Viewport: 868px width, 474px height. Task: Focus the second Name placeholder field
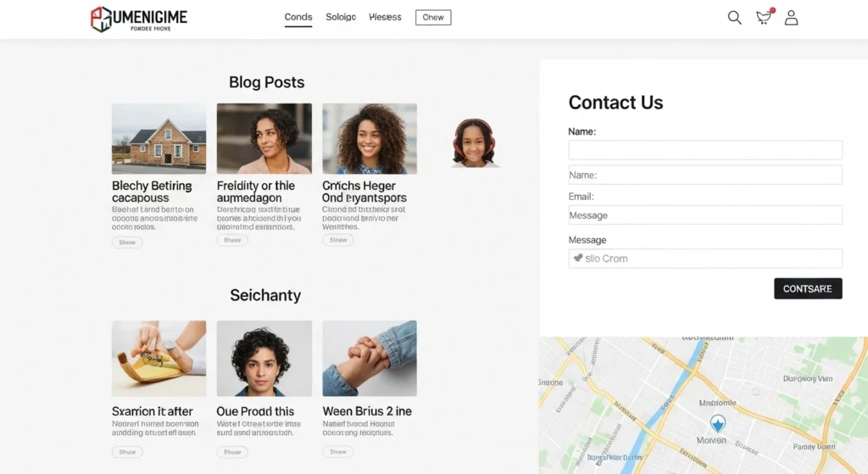coord(704,175)
